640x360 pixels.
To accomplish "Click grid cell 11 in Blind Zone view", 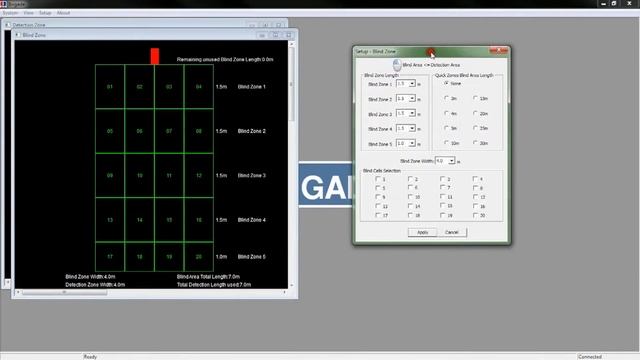I will coord(169,176).
